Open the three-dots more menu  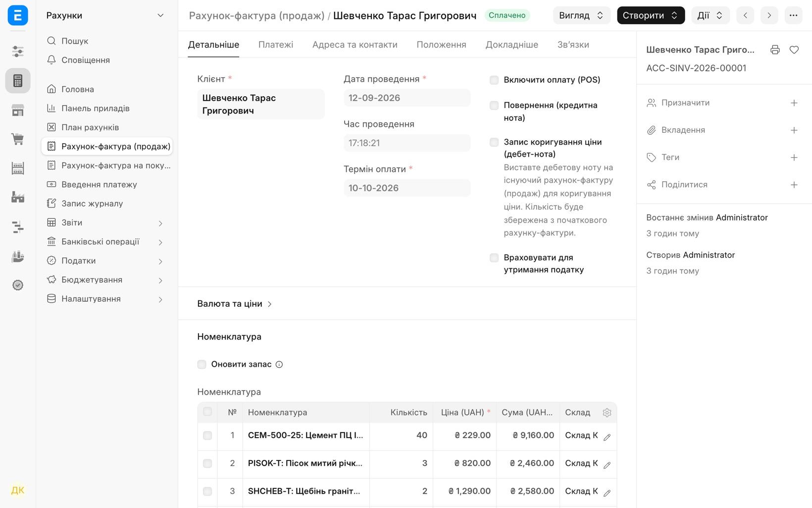[x=793, y=15]
